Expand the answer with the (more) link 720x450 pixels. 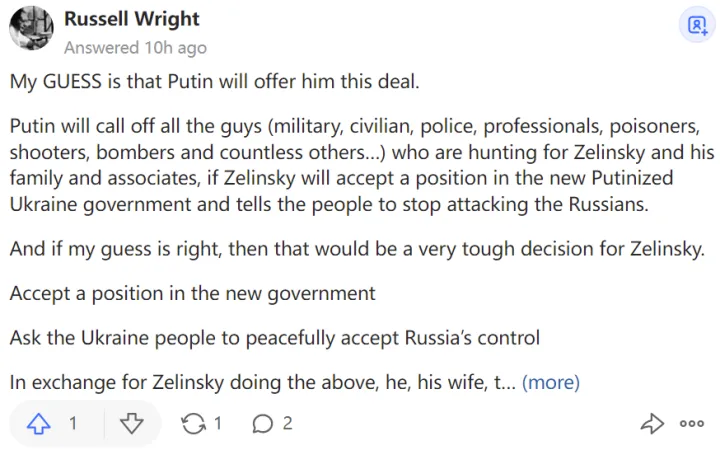[551, 381]
